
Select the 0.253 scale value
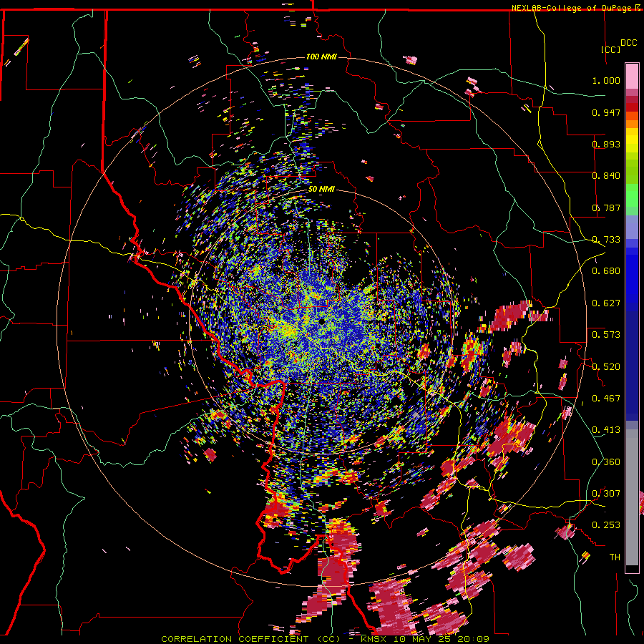(x=606, y=525)
